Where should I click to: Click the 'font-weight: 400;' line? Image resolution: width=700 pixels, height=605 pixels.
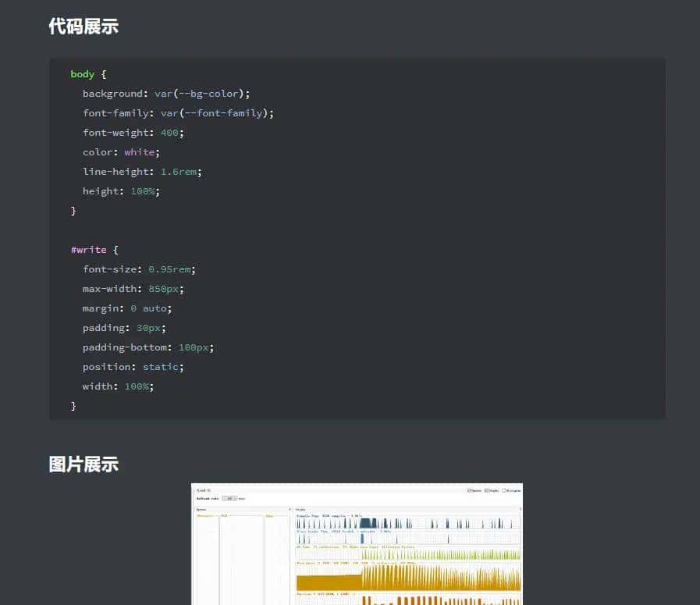coord(133,133)
